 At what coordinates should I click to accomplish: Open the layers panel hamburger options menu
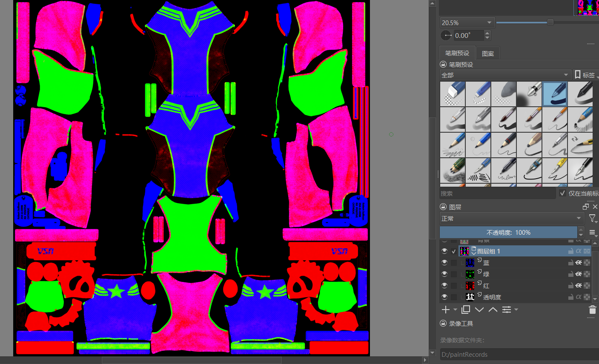point(593,233)
